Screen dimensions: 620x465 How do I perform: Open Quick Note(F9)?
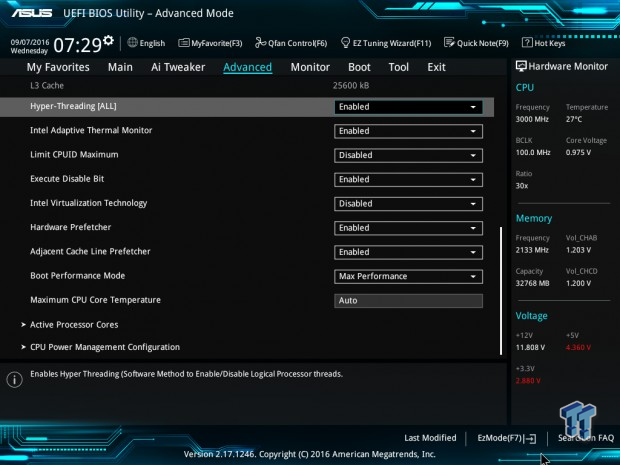476,43
